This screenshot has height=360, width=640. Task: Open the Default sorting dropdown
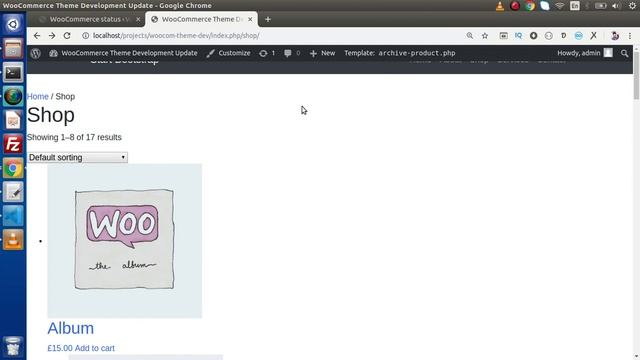click(x=78, y=158)
